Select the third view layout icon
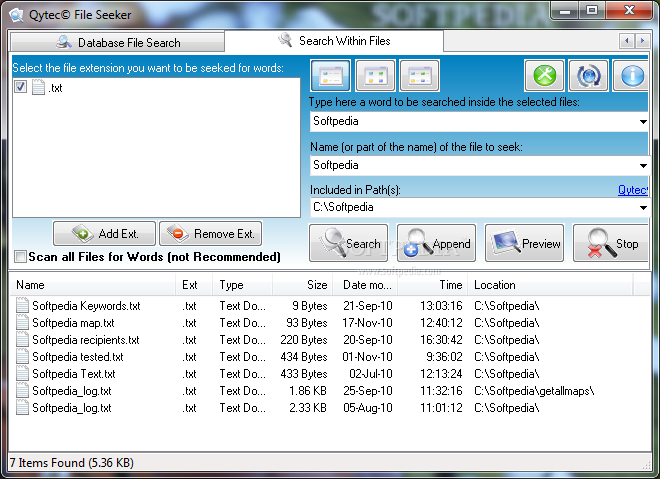The height and width of the screenshot is (479, 660). [x=420, y=76]
